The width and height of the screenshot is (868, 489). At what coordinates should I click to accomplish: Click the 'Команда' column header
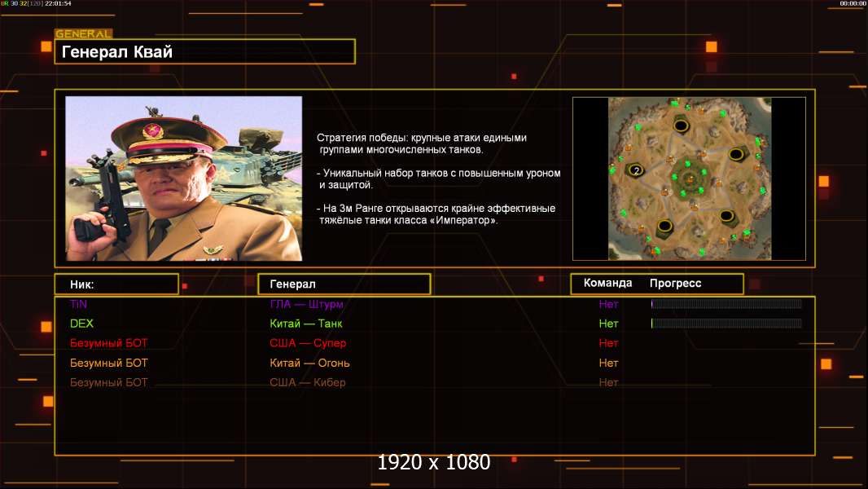[607, 284]
